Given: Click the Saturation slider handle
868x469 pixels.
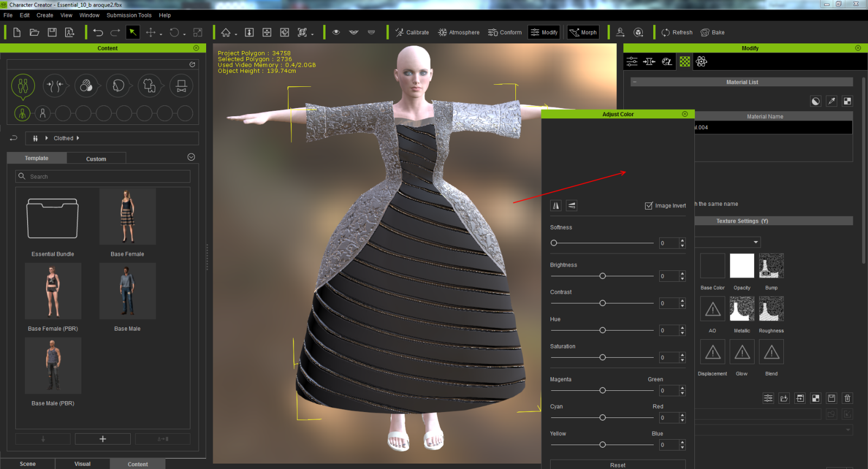Looking at the screenshot, I should [602, 358].
